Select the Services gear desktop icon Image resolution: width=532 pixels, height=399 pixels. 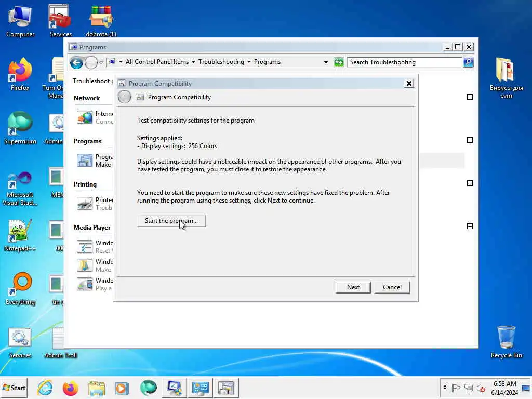[x=20, y=343]
